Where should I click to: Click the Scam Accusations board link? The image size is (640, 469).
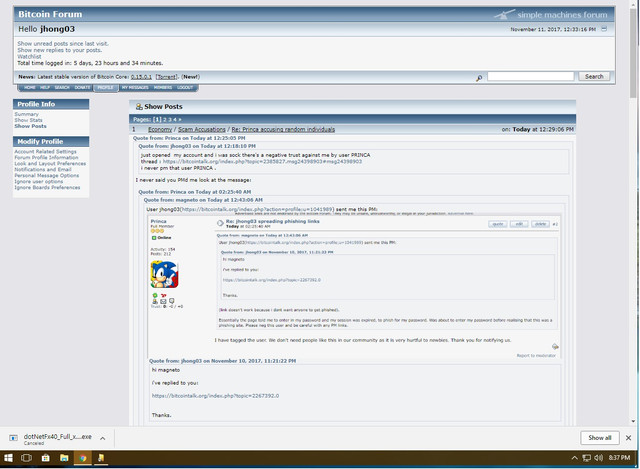(x=202, y=129)
